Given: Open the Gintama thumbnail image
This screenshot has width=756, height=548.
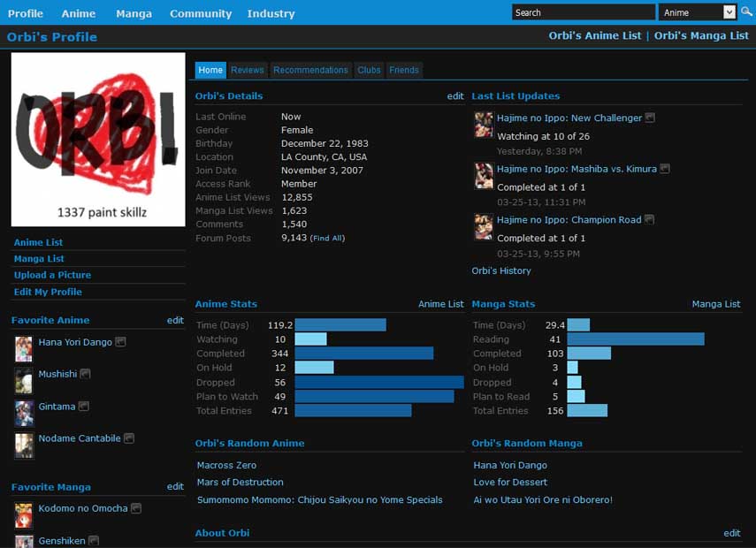Looking at the screenshot, I should 24,413.
